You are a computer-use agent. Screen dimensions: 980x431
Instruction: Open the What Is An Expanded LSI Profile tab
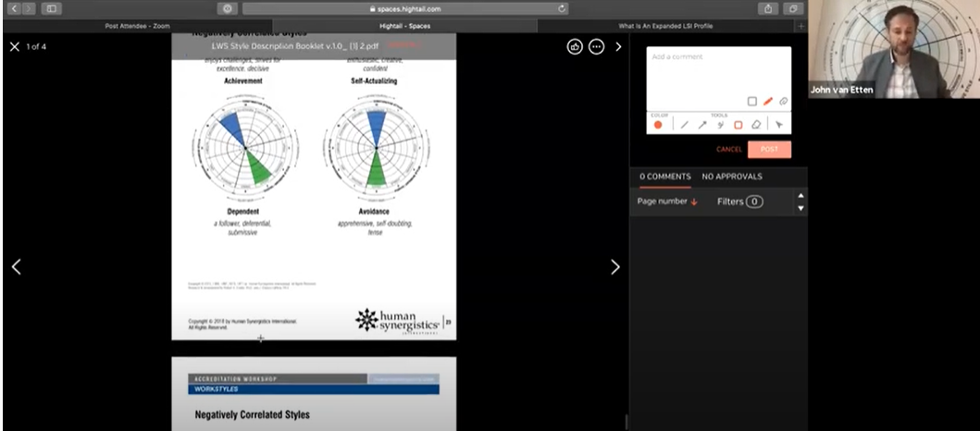click(665, 26)
